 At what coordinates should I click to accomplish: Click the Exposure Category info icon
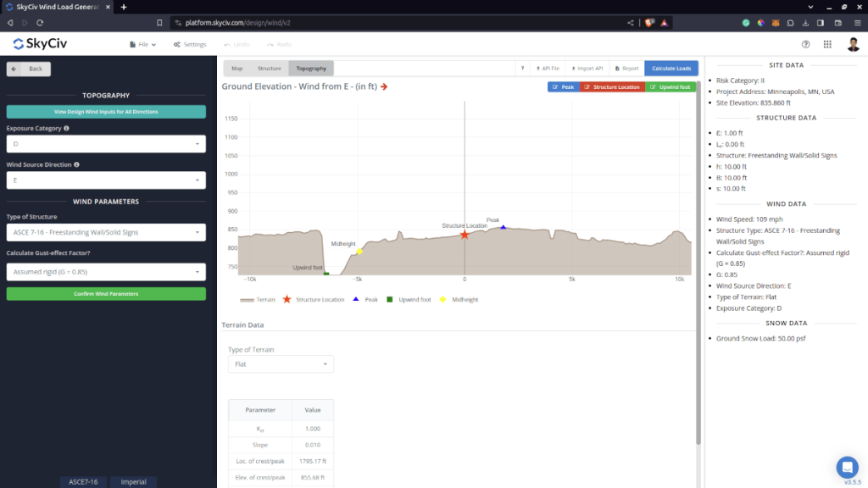(x=67, y=129)
